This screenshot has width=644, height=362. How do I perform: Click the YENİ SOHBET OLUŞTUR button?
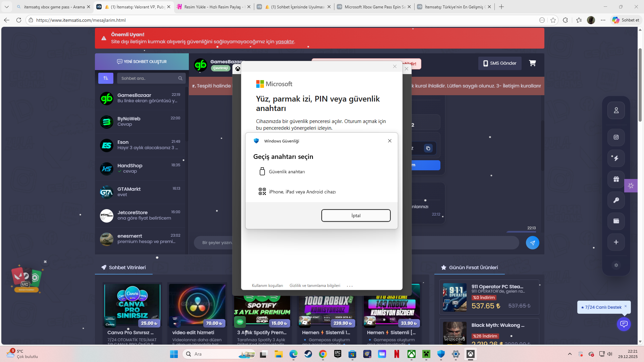click(x=142, y=62)
